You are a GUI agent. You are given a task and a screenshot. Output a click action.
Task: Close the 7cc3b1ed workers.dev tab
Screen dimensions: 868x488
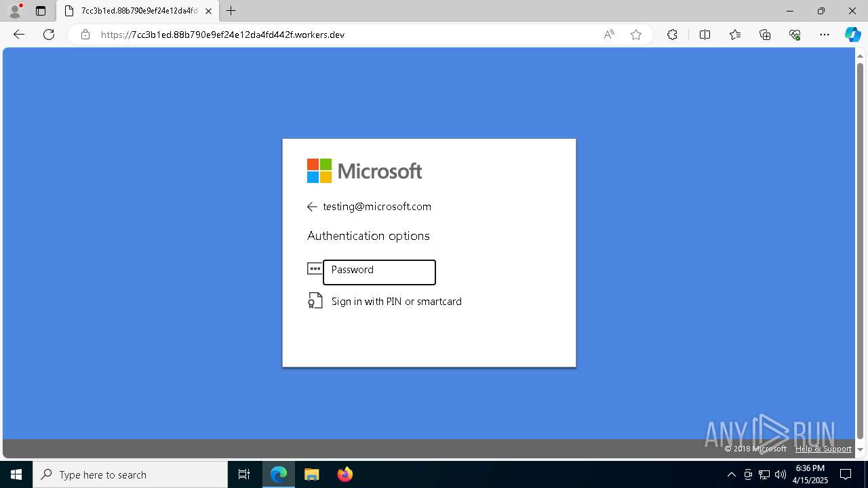coord(208,11)
